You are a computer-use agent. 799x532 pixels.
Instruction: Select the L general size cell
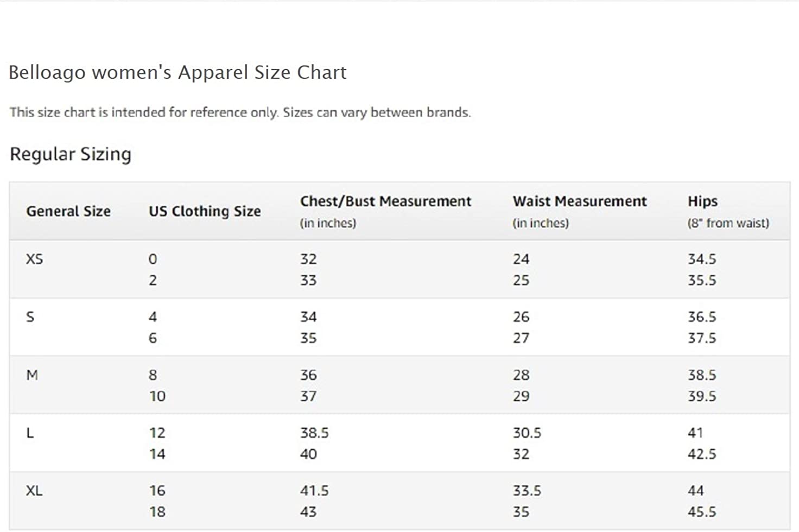click(30, 433)
